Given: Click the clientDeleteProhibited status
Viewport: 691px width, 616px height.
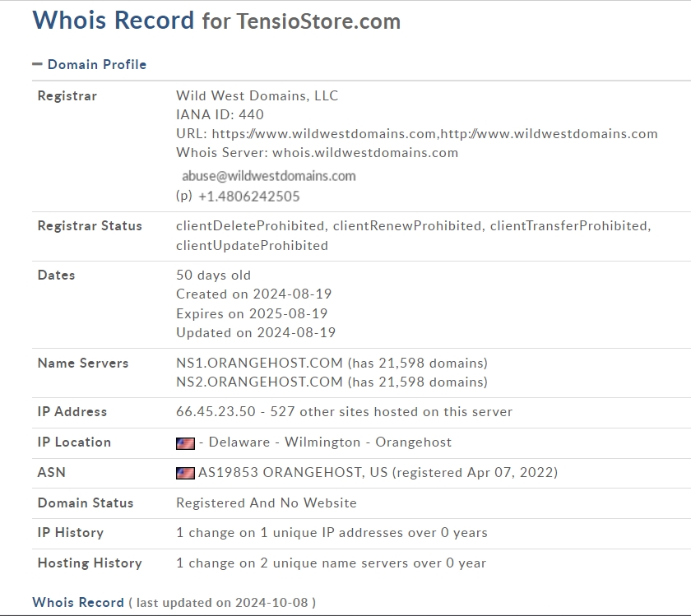Looking at the screenshot, I should (250, 225).
